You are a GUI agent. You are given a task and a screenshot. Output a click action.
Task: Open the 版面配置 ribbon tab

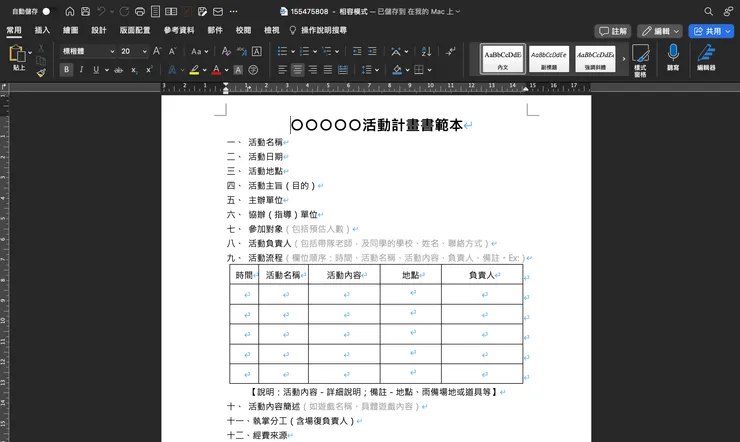coord(135,30)
